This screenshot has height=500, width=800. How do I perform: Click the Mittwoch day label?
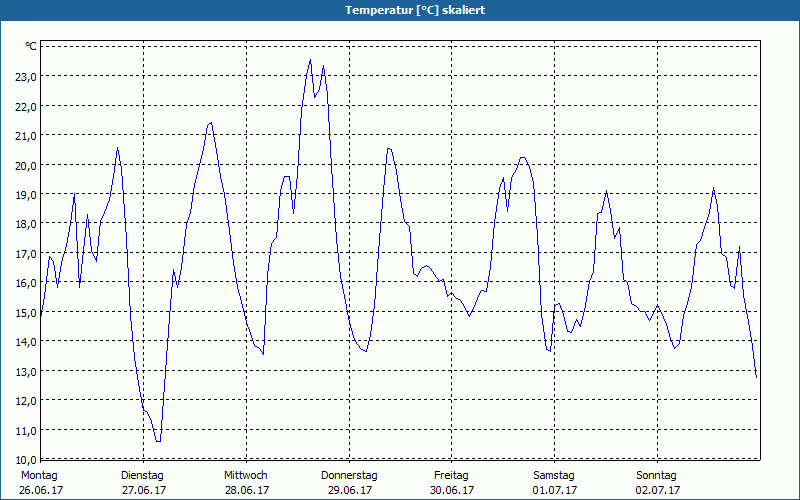(245, 476)
